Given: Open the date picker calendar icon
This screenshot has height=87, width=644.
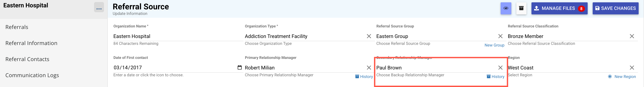Looking at the screenshot, I should (239, 68).
